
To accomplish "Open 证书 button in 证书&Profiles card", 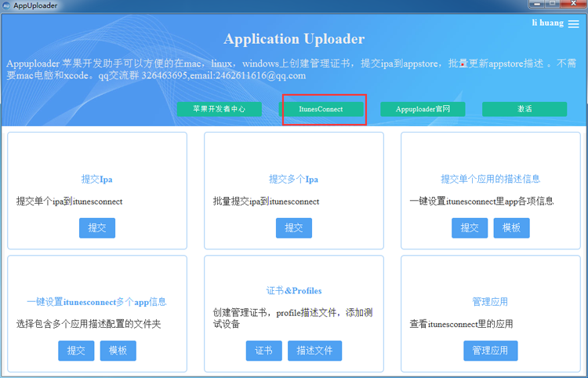I will (264, 351).
